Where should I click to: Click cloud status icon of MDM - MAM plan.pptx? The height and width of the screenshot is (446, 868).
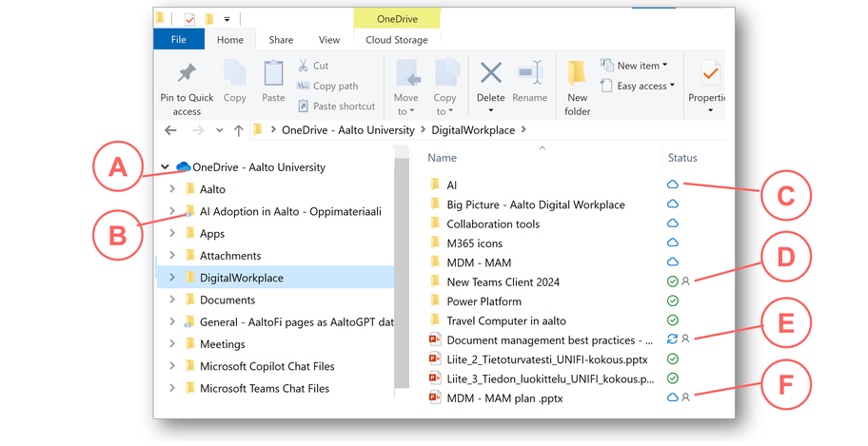(673, 398)
